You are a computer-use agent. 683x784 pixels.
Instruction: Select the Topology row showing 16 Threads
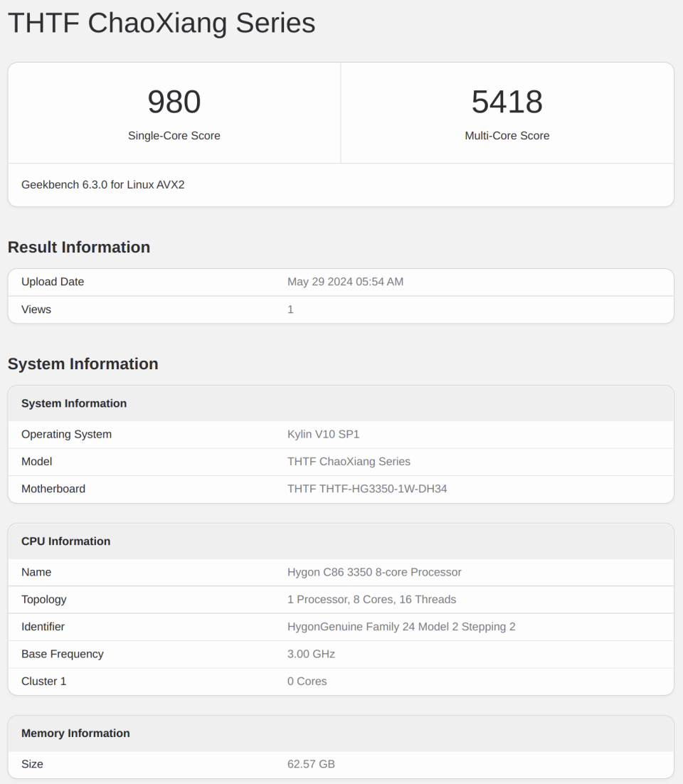tap(371, 599)
